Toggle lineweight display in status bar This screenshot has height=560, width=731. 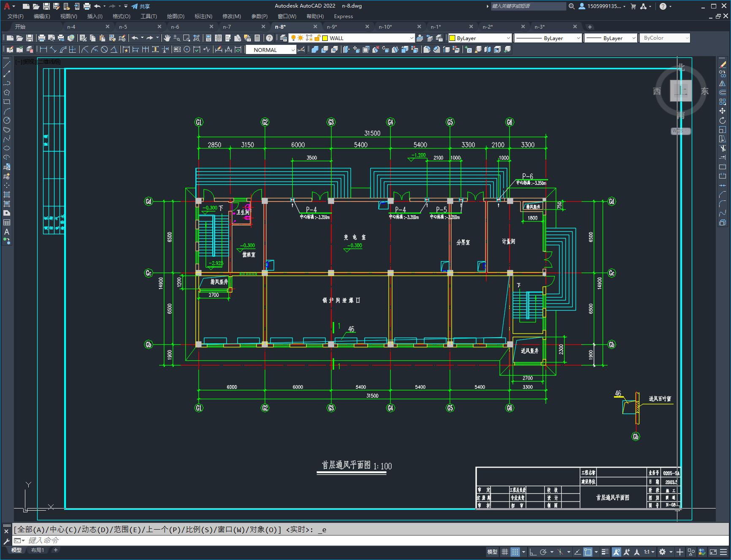click(x=605, y=552)
